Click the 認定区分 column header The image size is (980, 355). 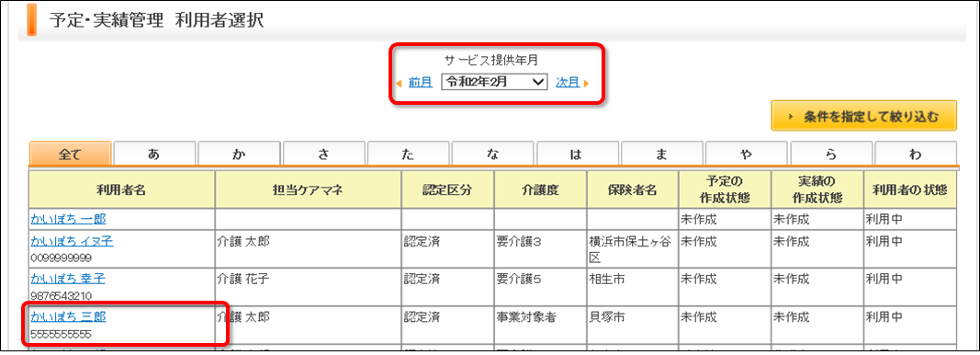(x=447, y=189)
